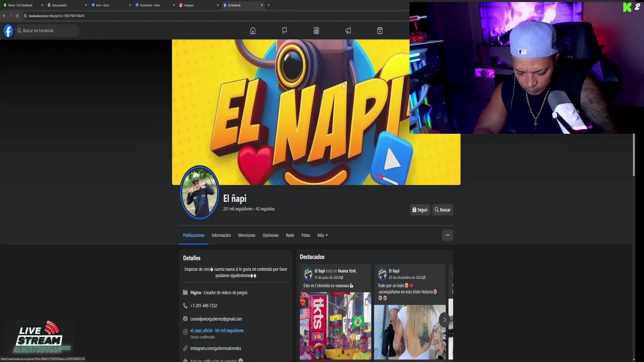Open El ñapi profile picture

pos(199,193)
